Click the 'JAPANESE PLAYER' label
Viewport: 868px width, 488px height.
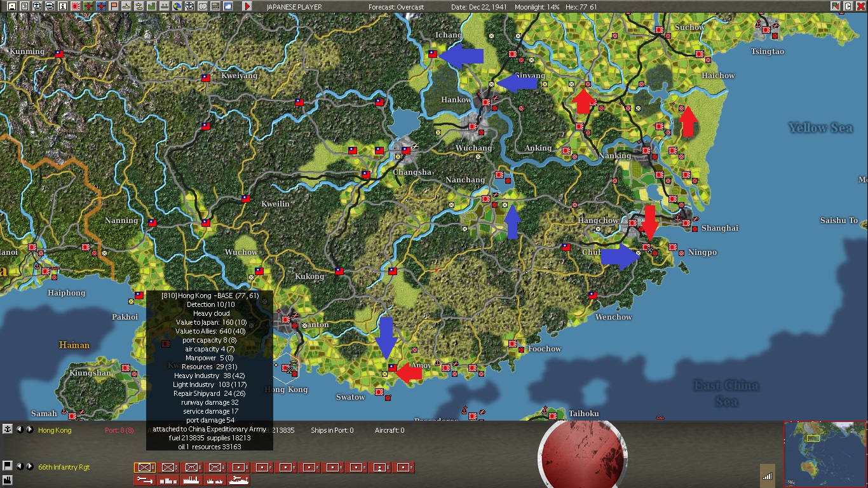(x=294, y=7)
